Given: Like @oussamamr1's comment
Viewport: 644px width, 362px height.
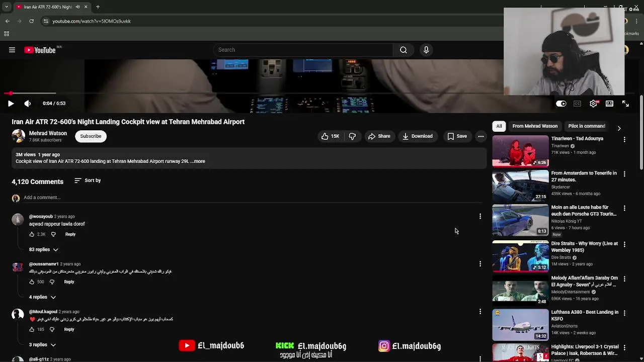Looking at the screenshot, I should [x=32, y=282].
